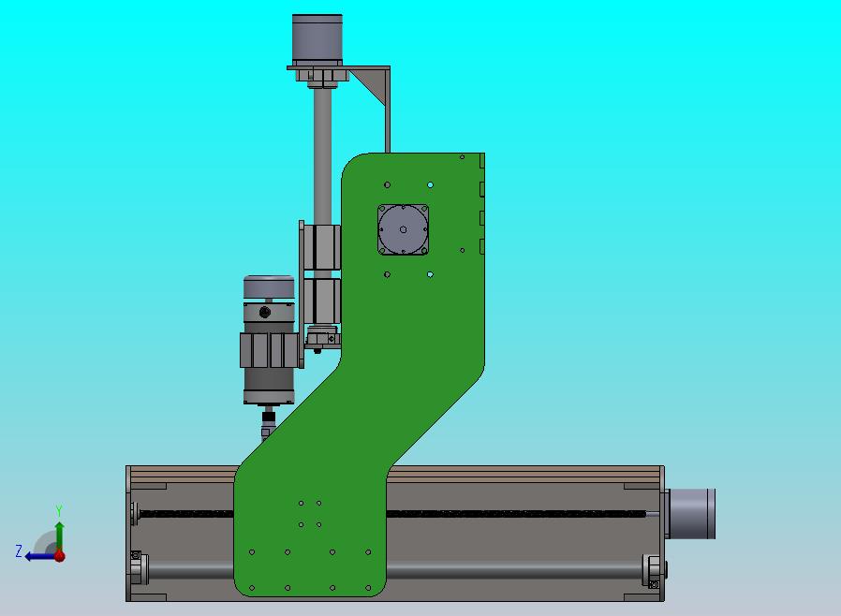Click the "Y" axis label
841x616 pixels.
coord(59,510)
